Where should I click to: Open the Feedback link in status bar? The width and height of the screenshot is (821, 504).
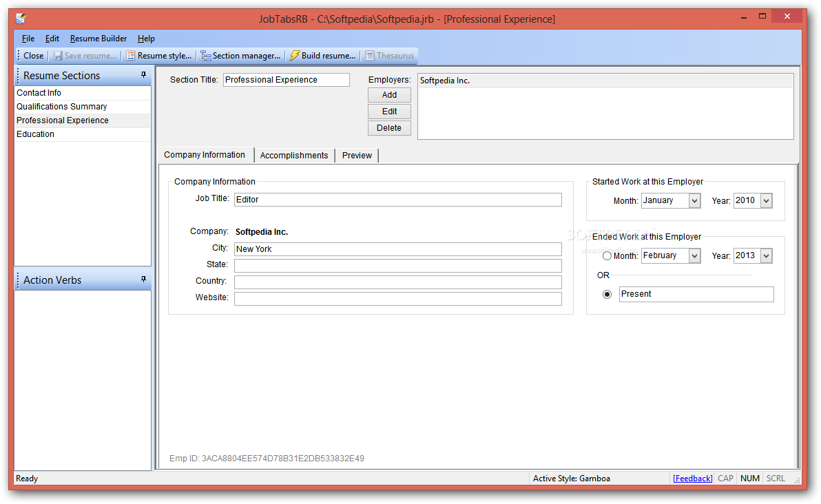[x=692, y=479]
